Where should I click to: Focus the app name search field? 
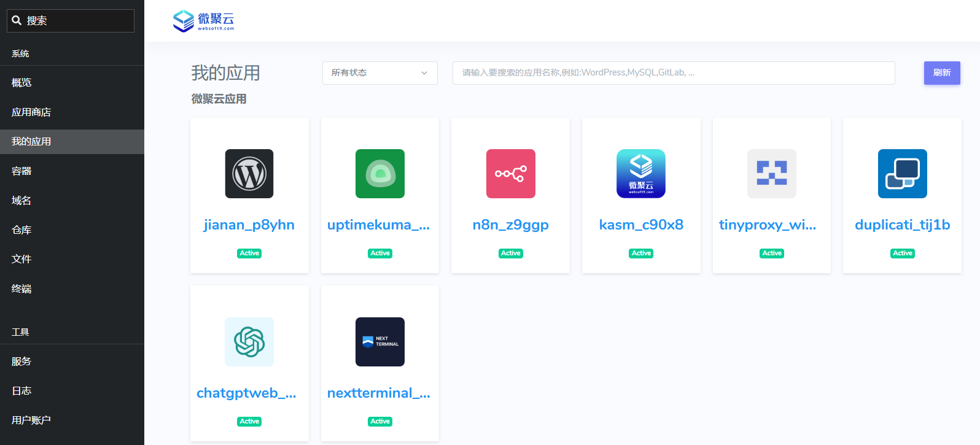point(673,73)
